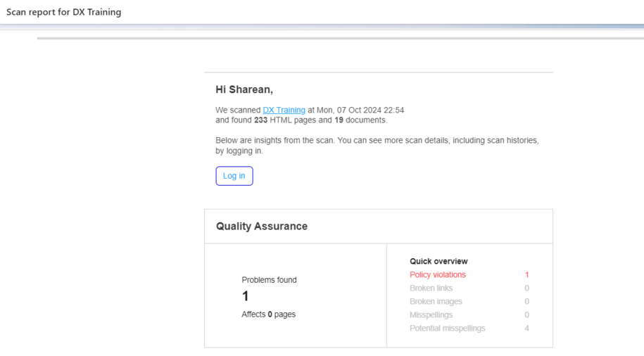Click the Misspellings count 0
This screenshot has width=644, height=356.
pyautogui.click(x=526, y=315)
